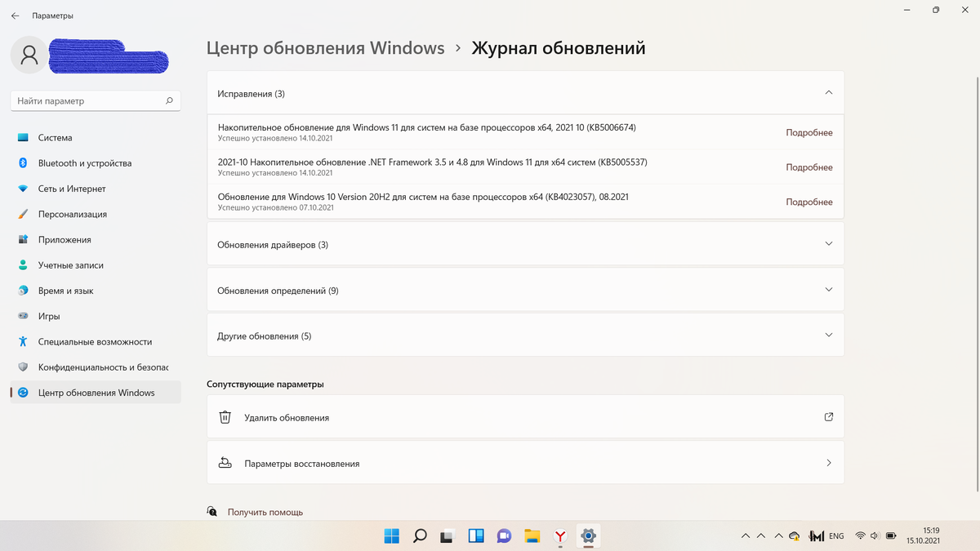Viewport: 980px width, 551px height.
Task: Select the Windows 11 cumulative update KB5006674 title
Action: 426,127
